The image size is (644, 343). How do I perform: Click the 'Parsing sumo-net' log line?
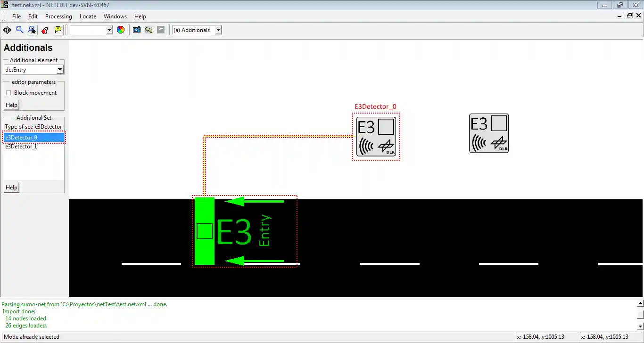[x=84, y=304]
